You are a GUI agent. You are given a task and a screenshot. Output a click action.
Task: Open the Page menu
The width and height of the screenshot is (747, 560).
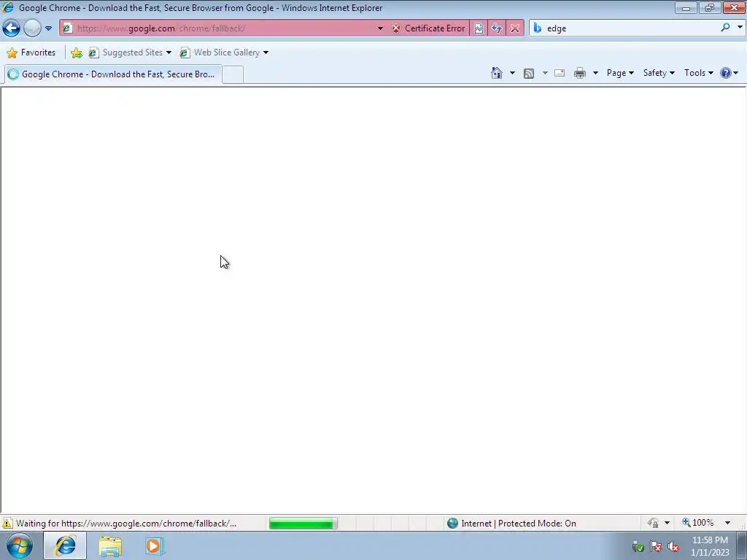pos(620,73)
